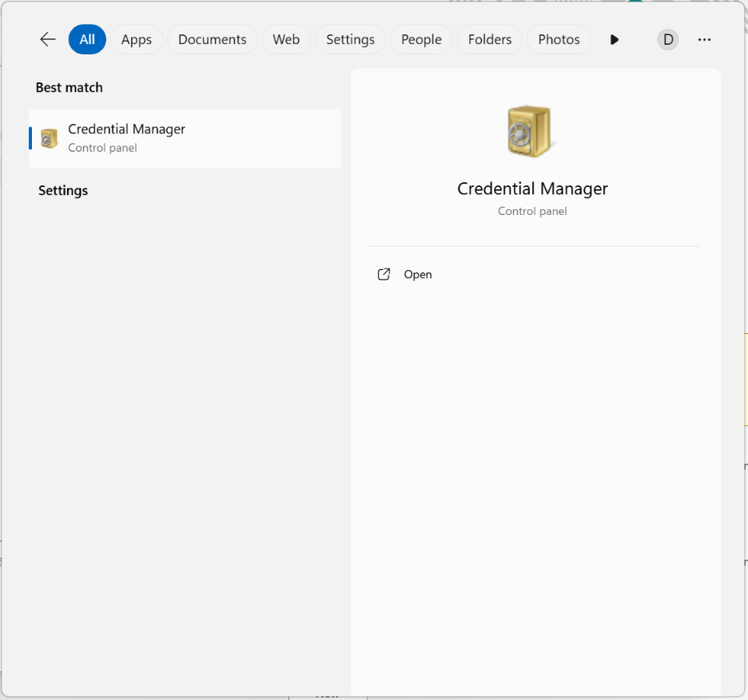Show Web search results
Image resolution: width=748 pixels, height=700 pixels.
(286, 39)
